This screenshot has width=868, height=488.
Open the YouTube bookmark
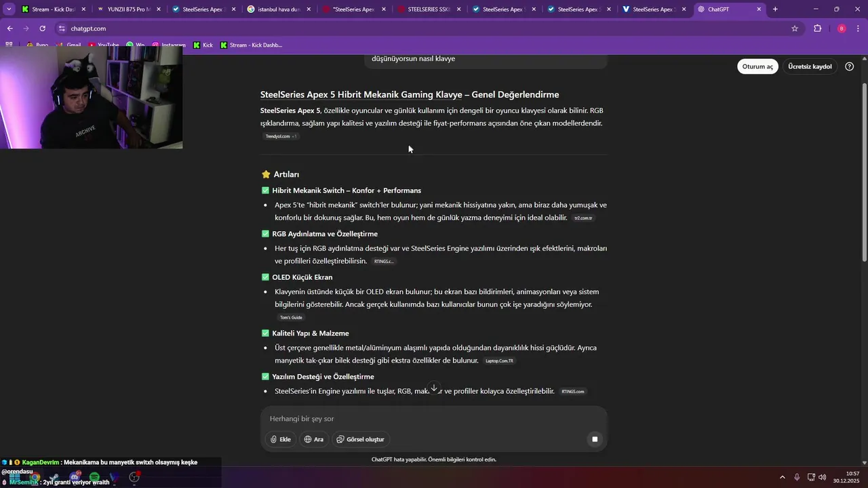pyautogui.click(x=103, y=45)
